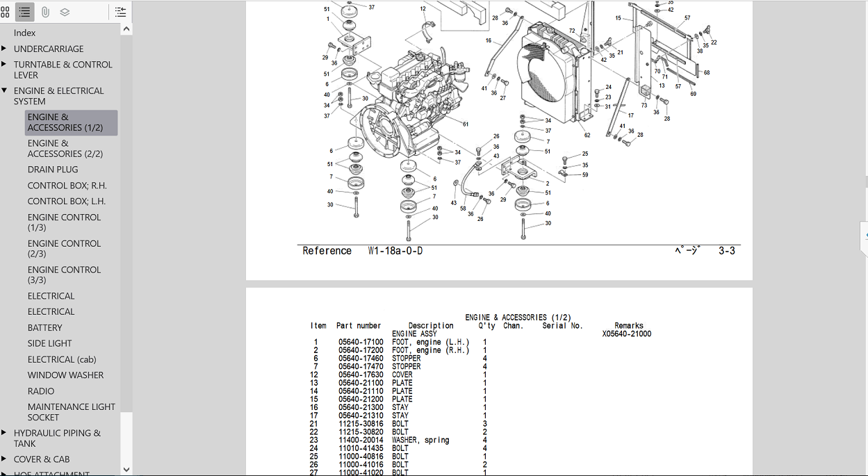
Task: Navigate to the WINDOW WASHER bookmark
Action: (65, 375)
